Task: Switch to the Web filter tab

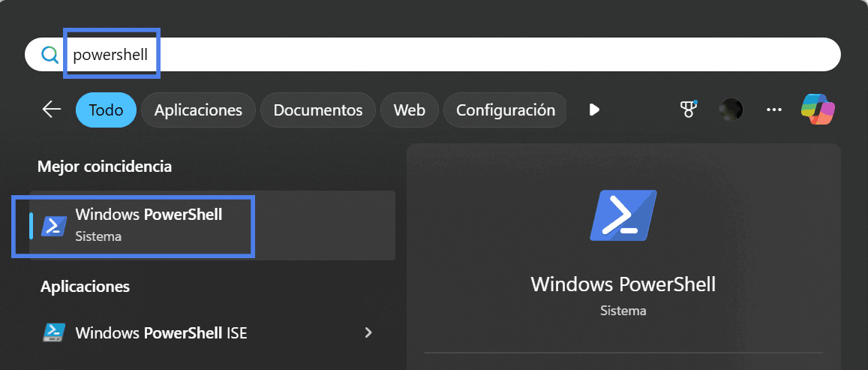Action: [410, 110]
